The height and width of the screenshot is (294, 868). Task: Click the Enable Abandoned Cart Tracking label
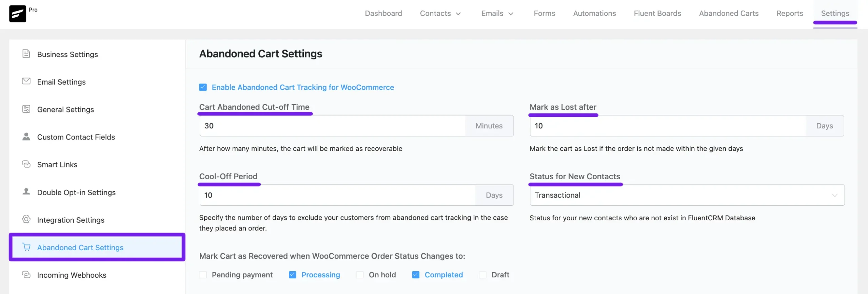tap(303, 88)
